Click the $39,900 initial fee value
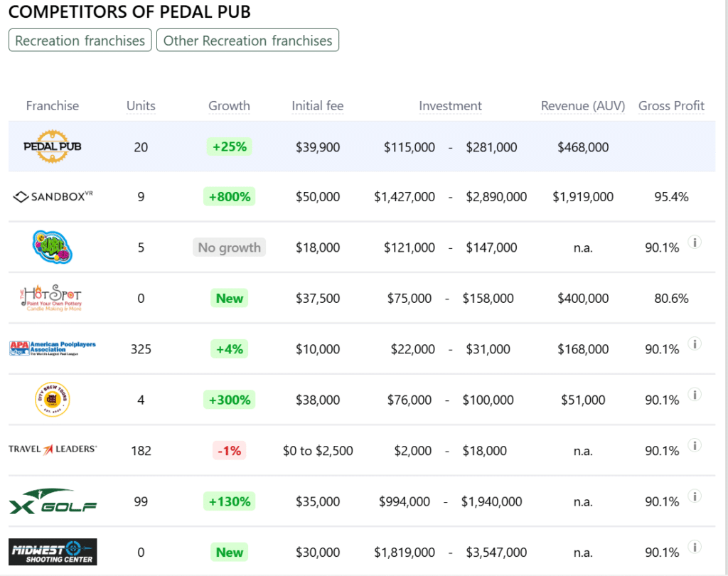This screenshot has height=576, width=728. click(x=318, y=147)
